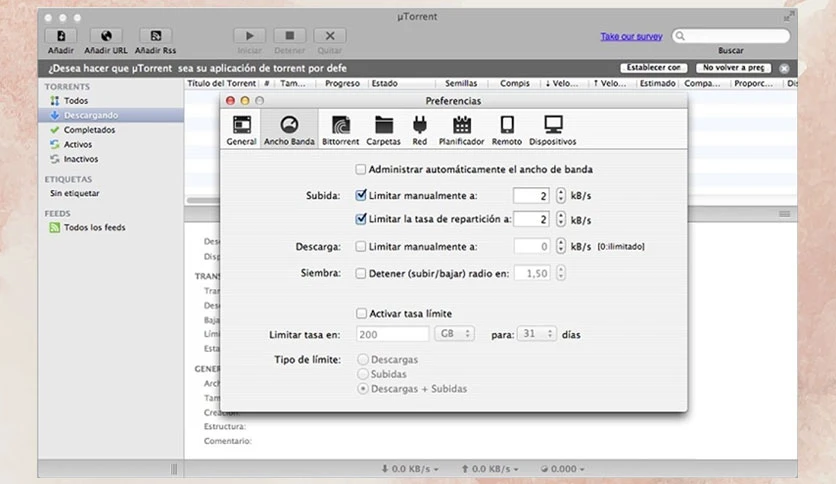
Task: Open the Take our survey link
Action: point(631,36)
